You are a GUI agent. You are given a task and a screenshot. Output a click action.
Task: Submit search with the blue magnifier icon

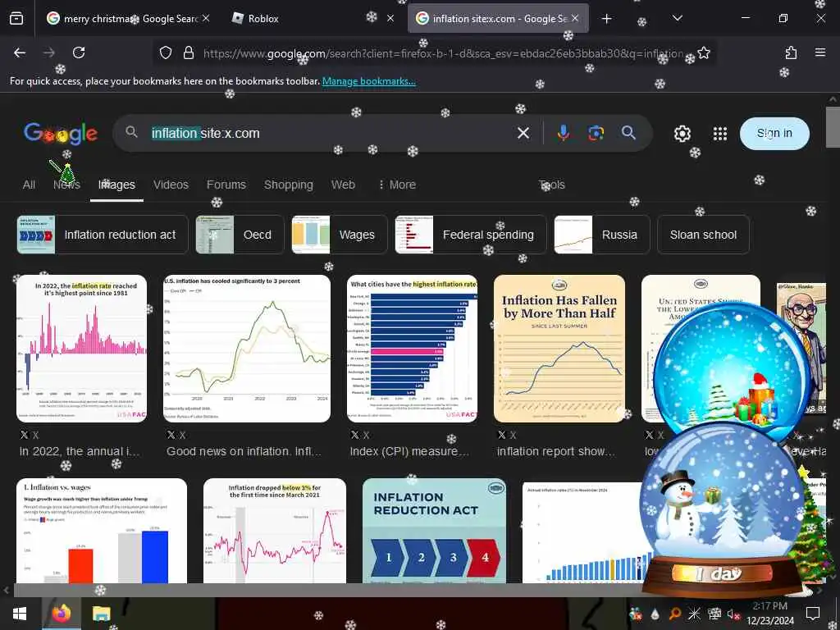(x=628, y=133)
